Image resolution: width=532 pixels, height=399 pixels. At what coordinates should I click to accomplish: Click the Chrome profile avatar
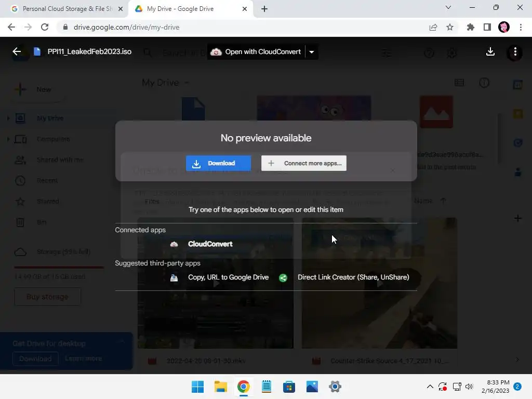pos(504,27)
